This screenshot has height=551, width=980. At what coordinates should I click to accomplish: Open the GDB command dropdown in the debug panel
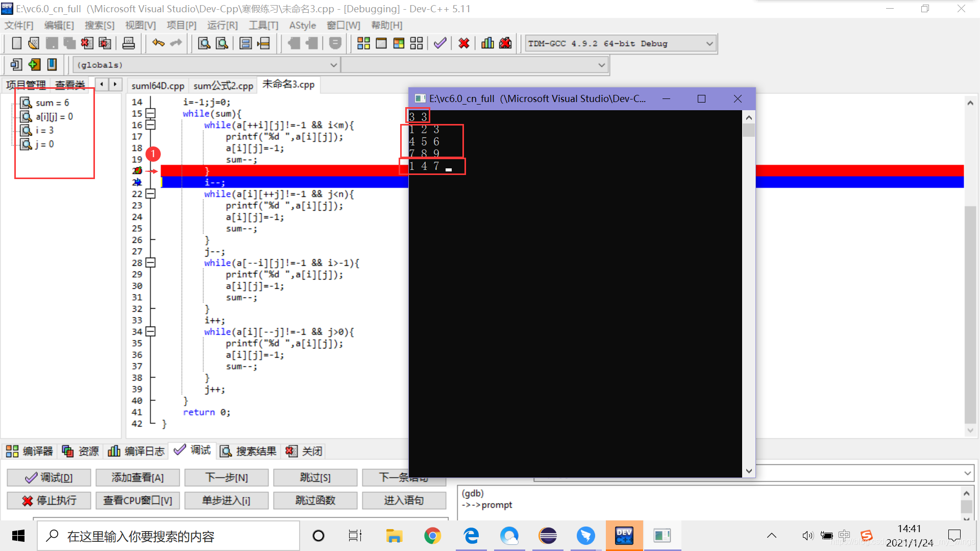point(967,473)
